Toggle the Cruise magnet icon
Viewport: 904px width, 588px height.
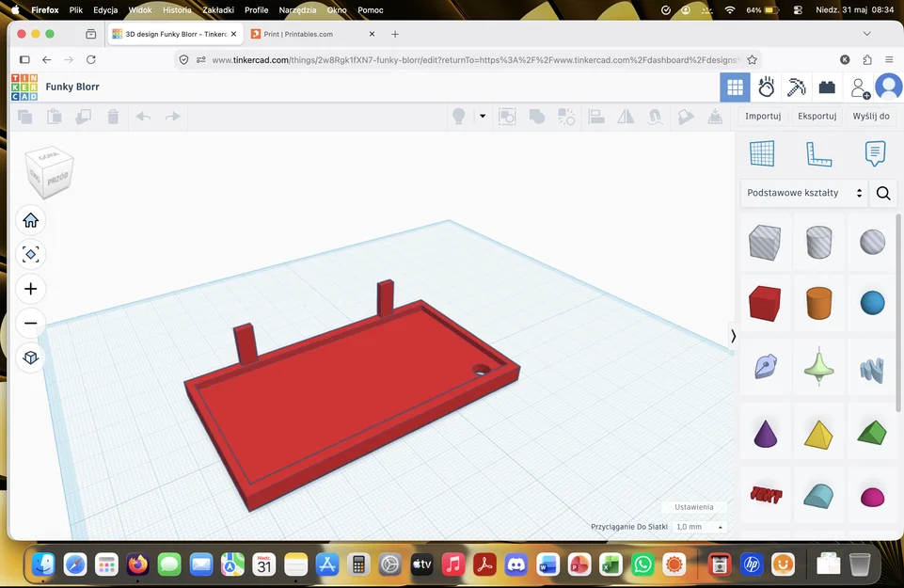pyautogui.click(x=656, y=117)
